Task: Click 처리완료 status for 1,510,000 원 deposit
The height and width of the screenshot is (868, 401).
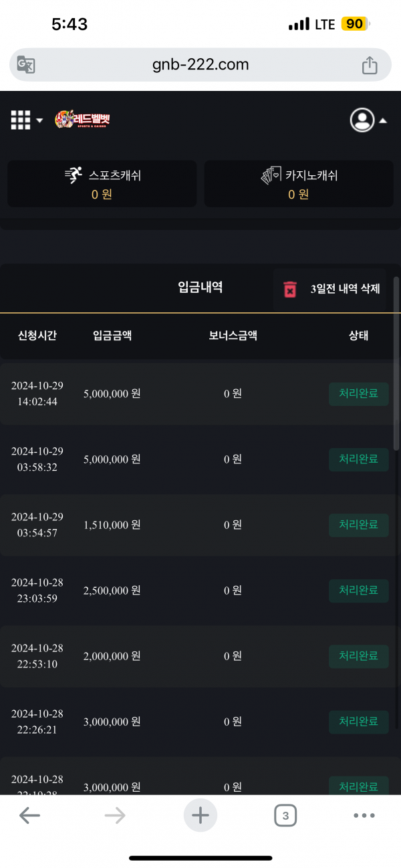Action: 358,525
